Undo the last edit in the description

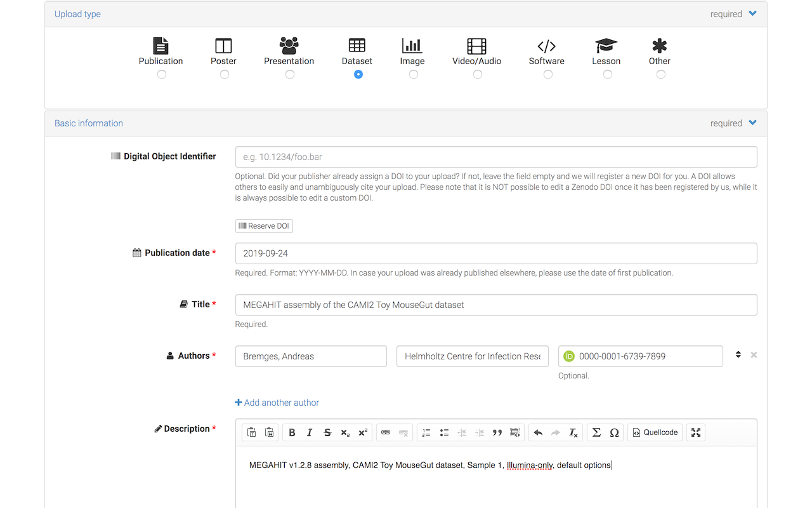pyautogui.click(x=538, y=432)
